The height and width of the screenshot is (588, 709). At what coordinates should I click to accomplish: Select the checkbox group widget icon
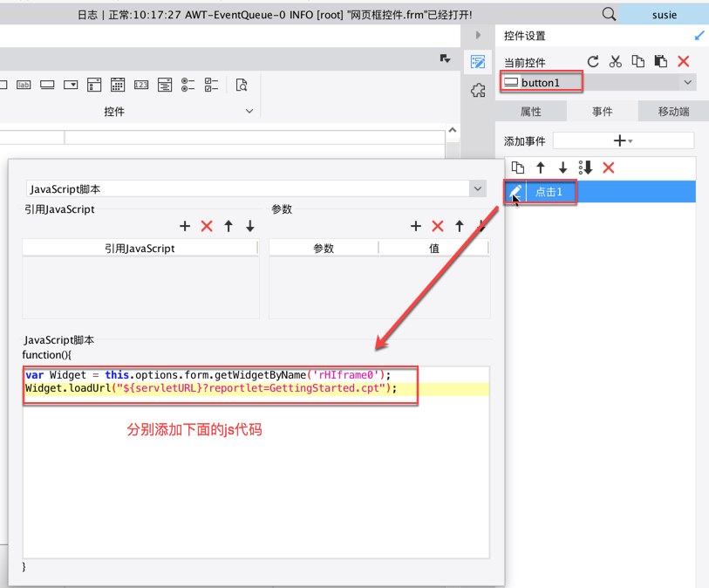(x=212, y=85)
